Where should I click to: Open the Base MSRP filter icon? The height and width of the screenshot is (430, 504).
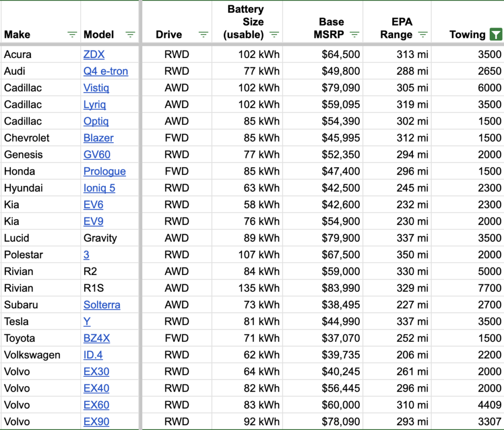tap(354, 34)
